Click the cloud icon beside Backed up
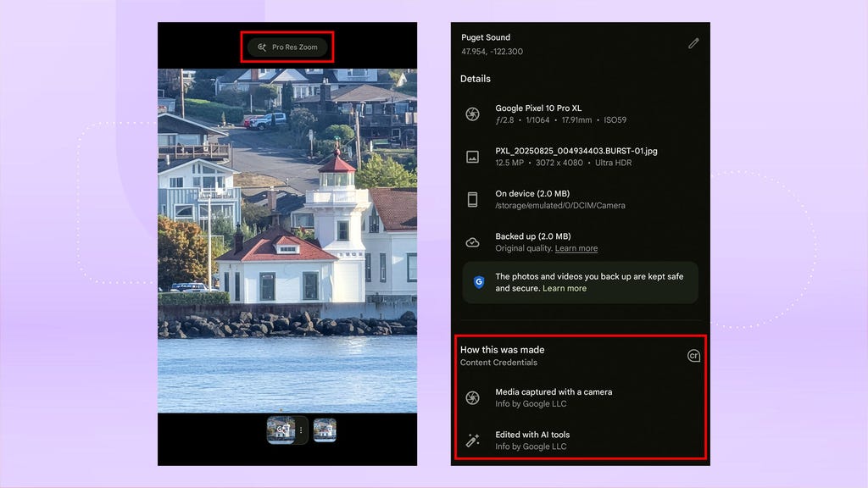868x488 pixels. click(x=473, y=242)
